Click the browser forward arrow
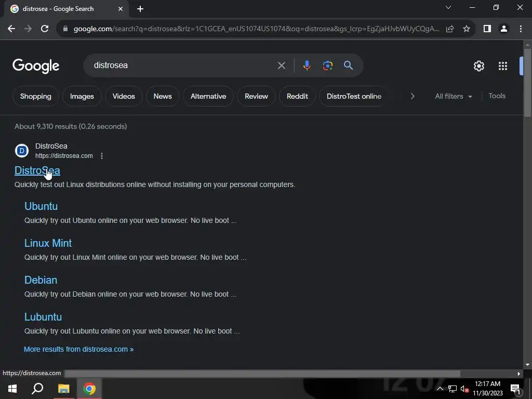Image resolution: width=532 pixels, height=399 pixels. coord(28,29)
